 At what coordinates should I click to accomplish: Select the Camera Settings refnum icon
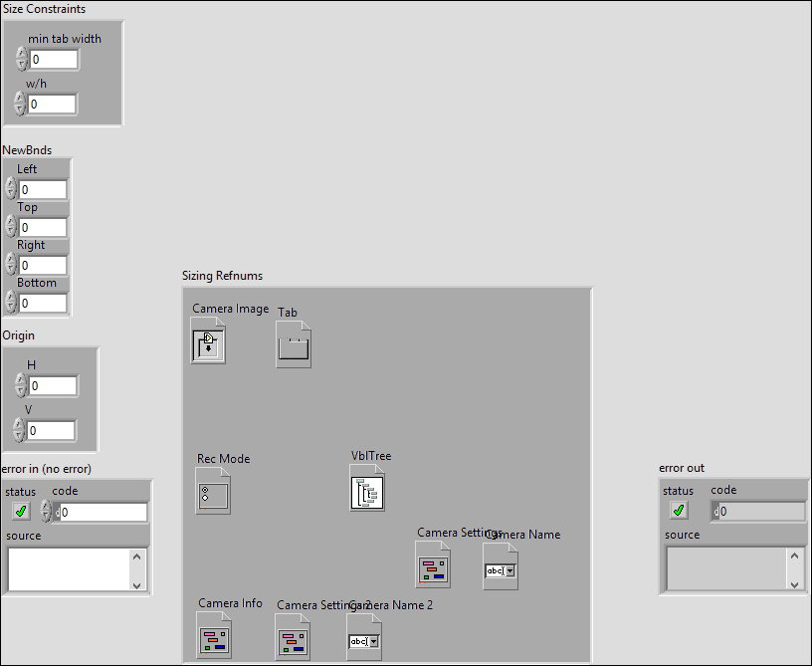[x=433, y=565]
